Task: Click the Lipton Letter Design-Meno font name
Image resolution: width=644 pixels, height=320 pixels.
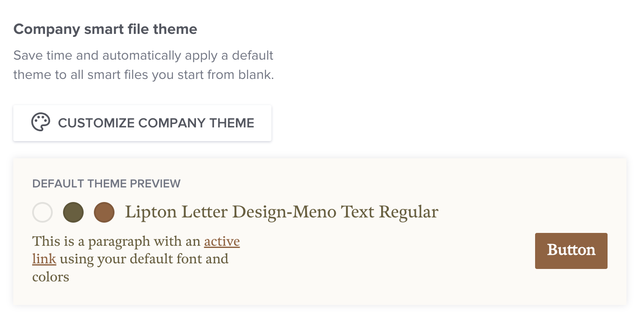Action: pos(281,212)
